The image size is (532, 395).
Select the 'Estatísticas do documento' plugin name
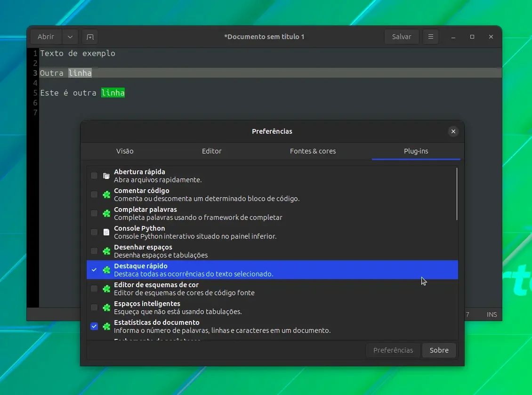[156, 322]
